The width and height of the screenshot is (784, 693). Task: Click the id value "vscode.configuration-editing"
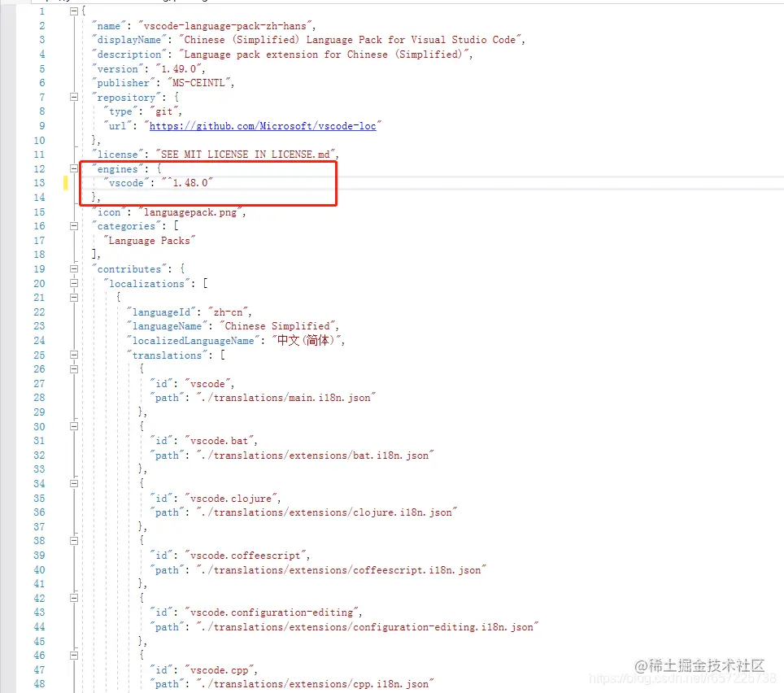272,612
